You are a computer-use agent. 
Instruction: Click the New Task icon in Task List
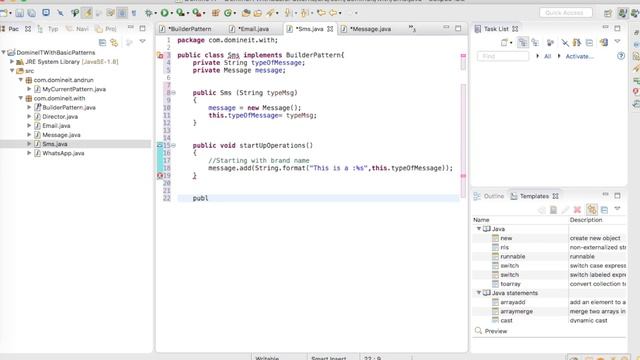coord(504,42)
